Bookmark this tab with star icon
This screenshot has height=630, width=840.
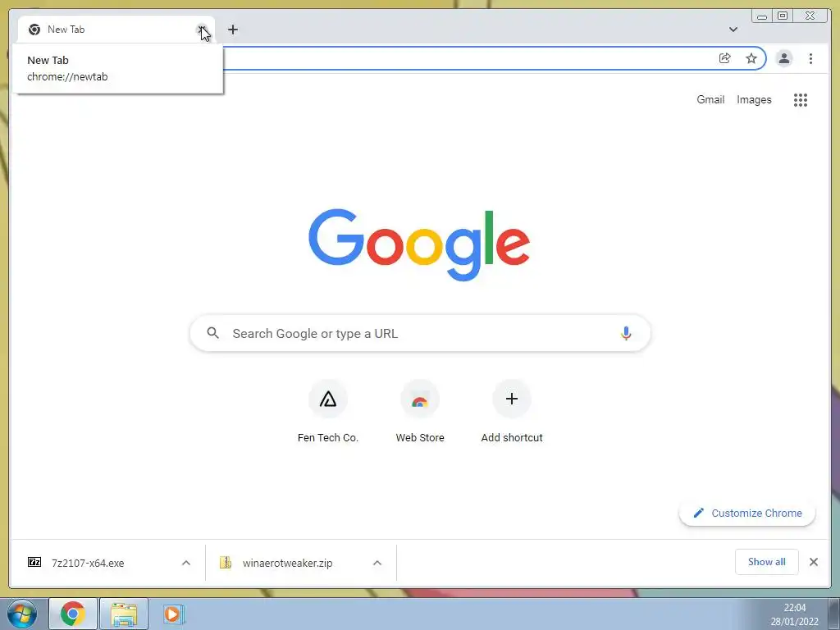coord(751,58)
